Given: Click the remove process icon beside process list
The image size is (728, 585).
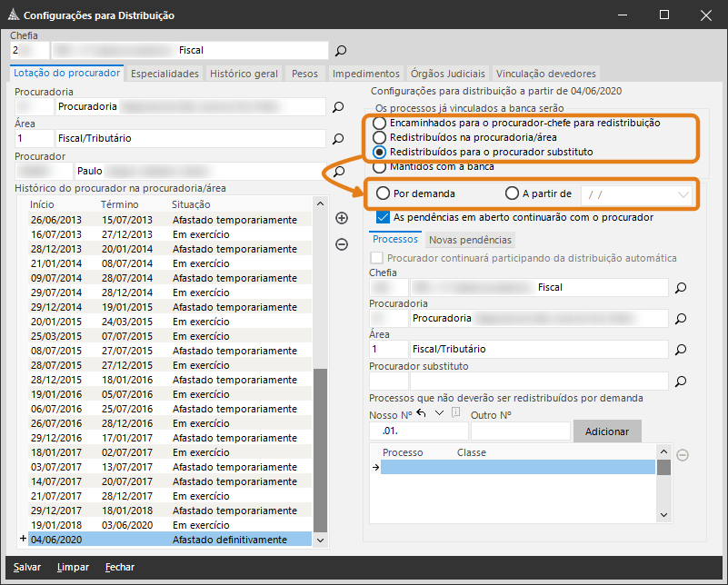Looking at the screenshot, I should click(683, 454).
